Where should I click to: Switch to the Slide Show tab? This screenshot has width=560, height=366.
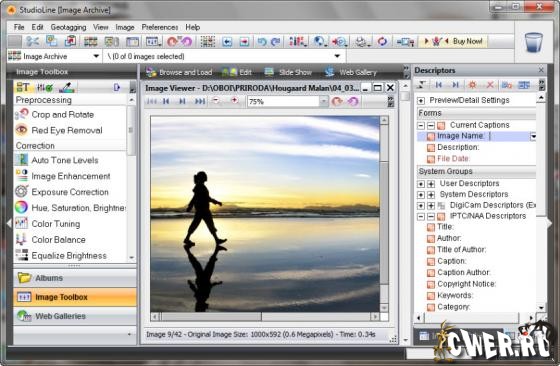(x=288, y=72)
